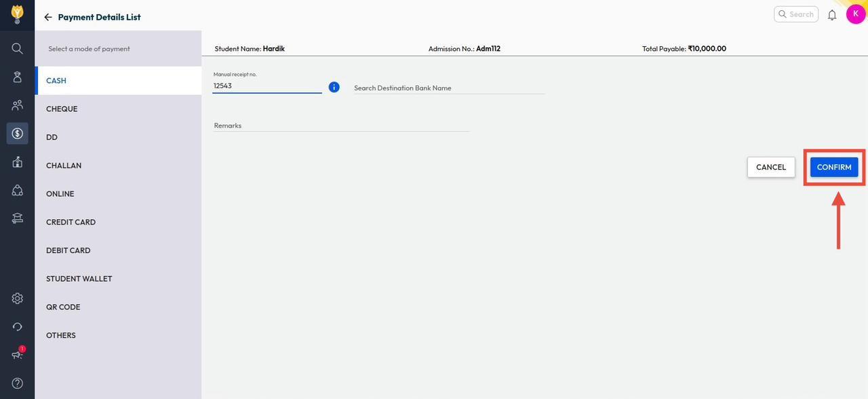Select CHEQUE payment mode
This screenshot has width=868, height=399.
tap(62, 109)
